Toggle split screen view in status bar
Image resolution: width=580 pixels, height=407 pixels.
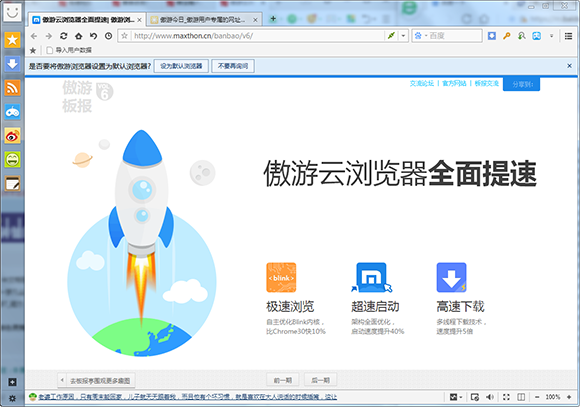521,397
